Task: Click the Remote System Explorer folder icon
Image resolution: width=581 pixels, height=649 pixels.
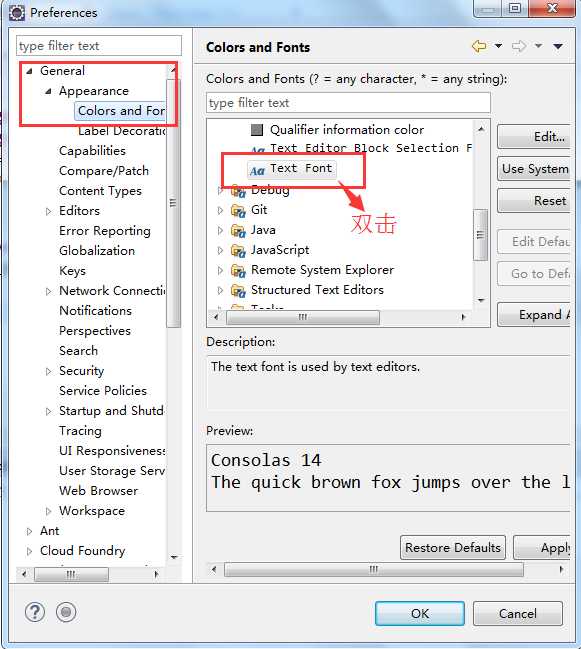Action: click(x=238, y=270)
